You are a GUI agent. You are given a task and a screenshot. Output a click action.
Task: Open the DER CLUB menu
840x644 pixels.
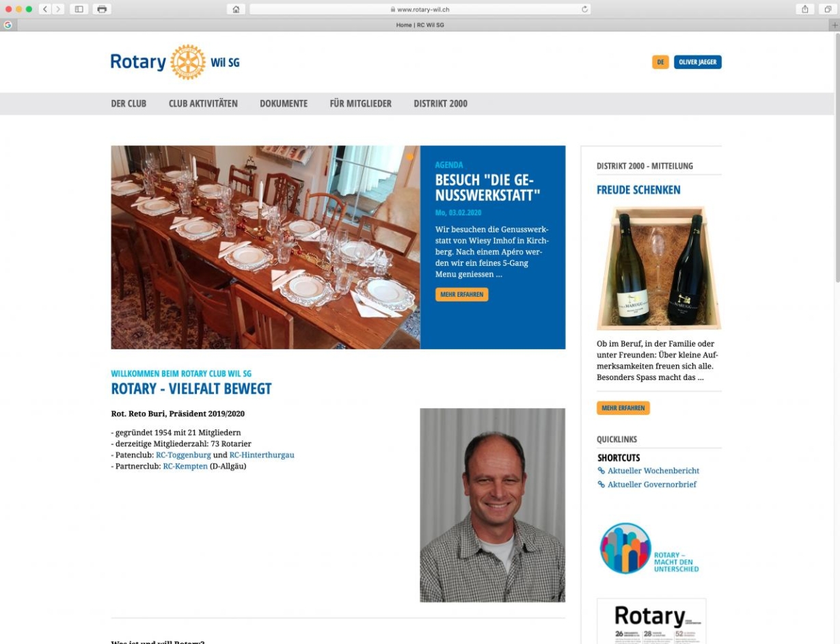pos(128,104)
